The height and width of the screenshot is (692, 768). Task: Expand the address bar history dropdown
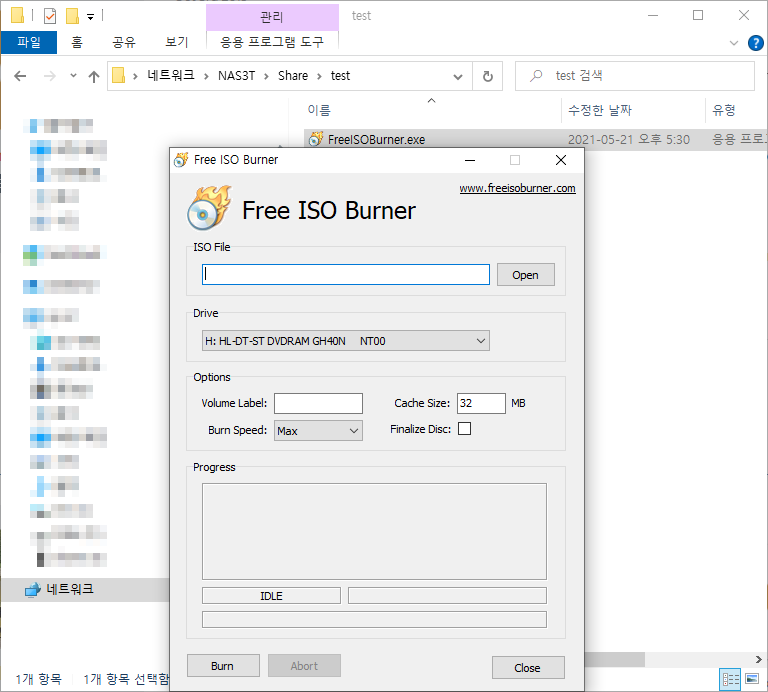[458, 76]
